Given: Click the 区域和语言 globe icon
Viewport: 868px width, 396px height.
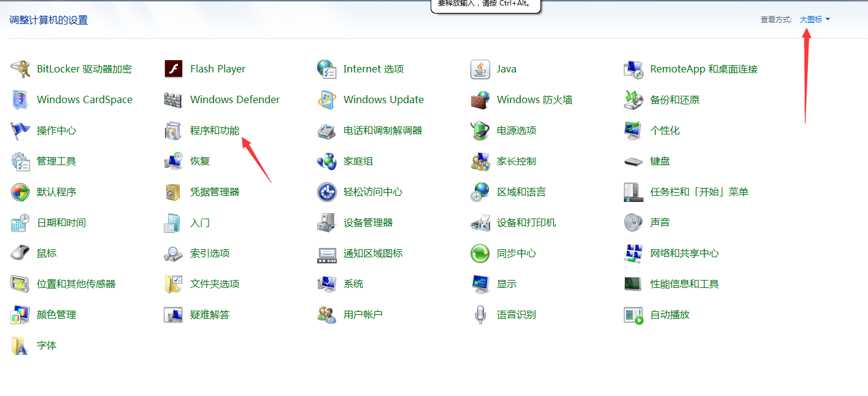Looking at the screenshot, I should [480, 192].
